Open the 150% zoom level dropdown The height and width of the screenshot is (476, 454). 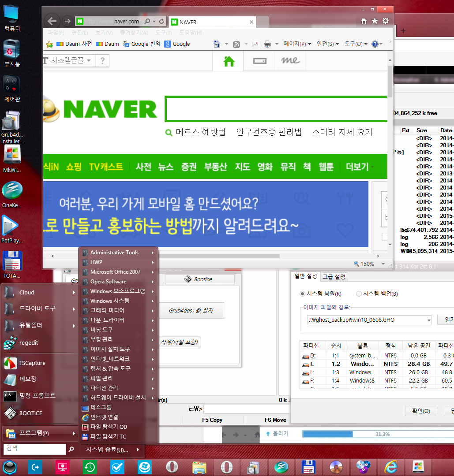point(383,264)
